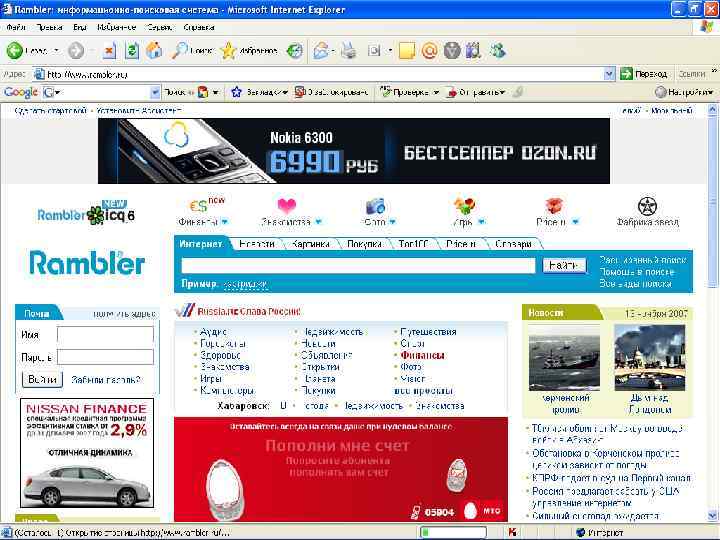Click the Forward arrow button
This screenshot has height=540, width=720.
pyautogui.click(x=76, y=51)
